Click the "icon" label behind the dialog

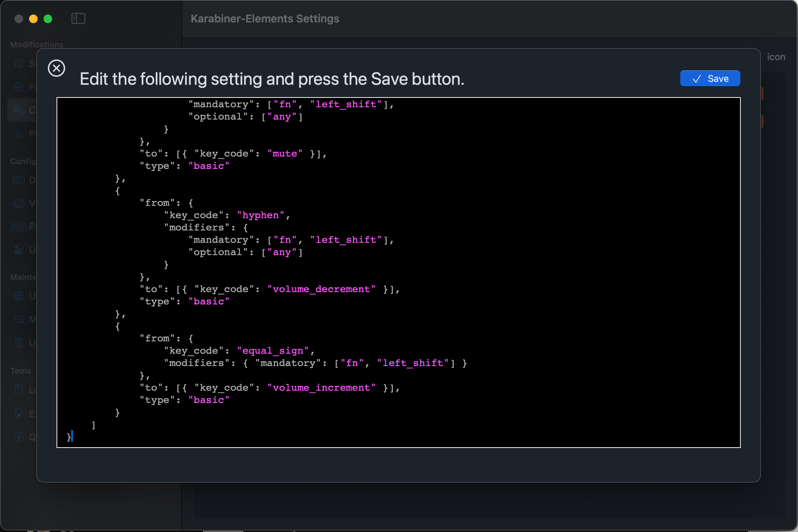(x=776, y=57)
